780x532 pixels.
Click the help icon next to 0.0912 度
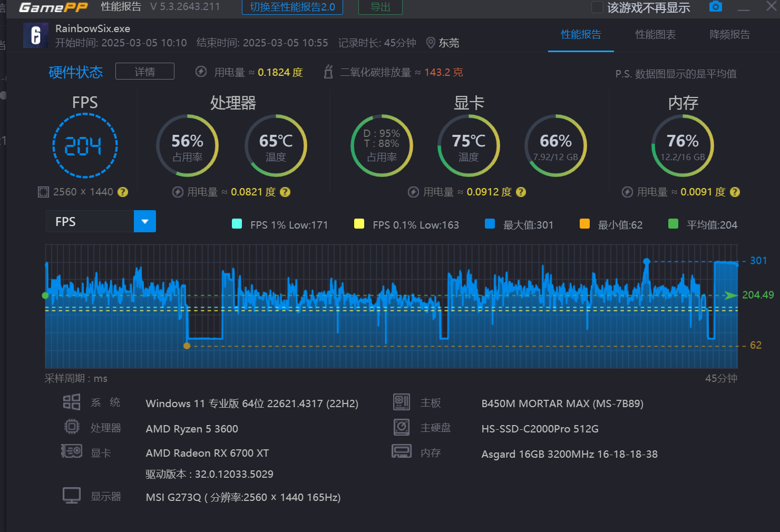[521, 192]
